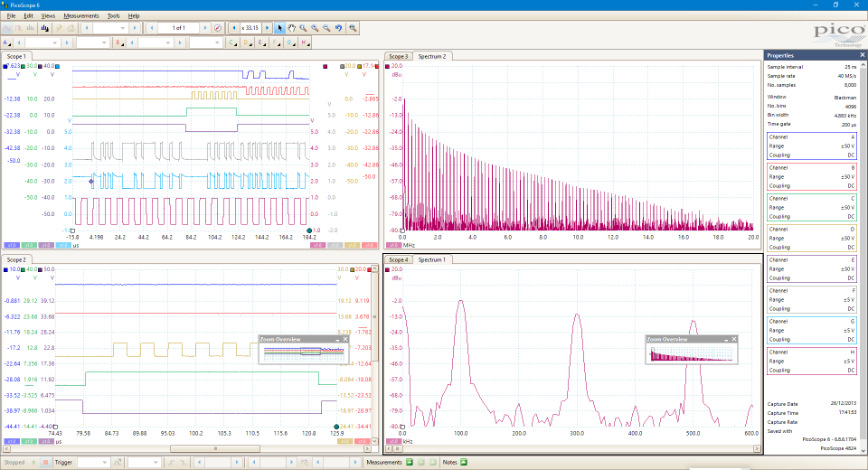Minimize the Spectrum 1 Zoom Overview window

pyautogui.click(x=726, y=339)
